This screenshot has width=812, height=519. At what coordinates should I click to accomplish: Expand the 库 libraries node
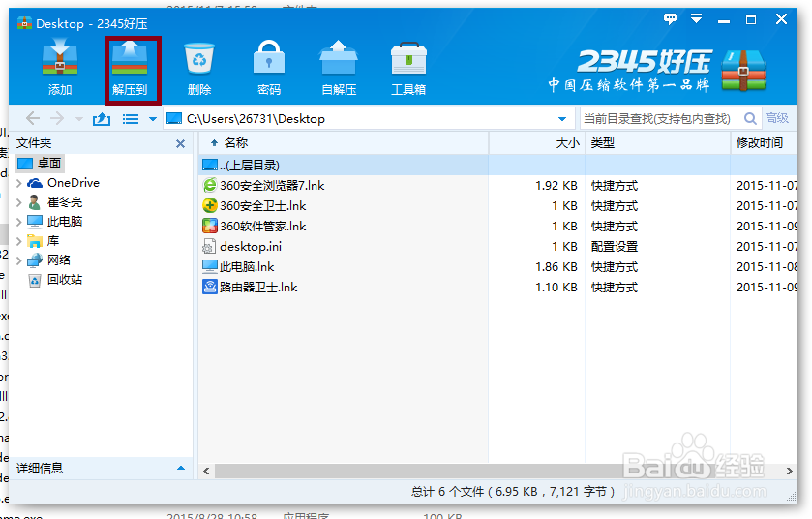click(19, 241)
